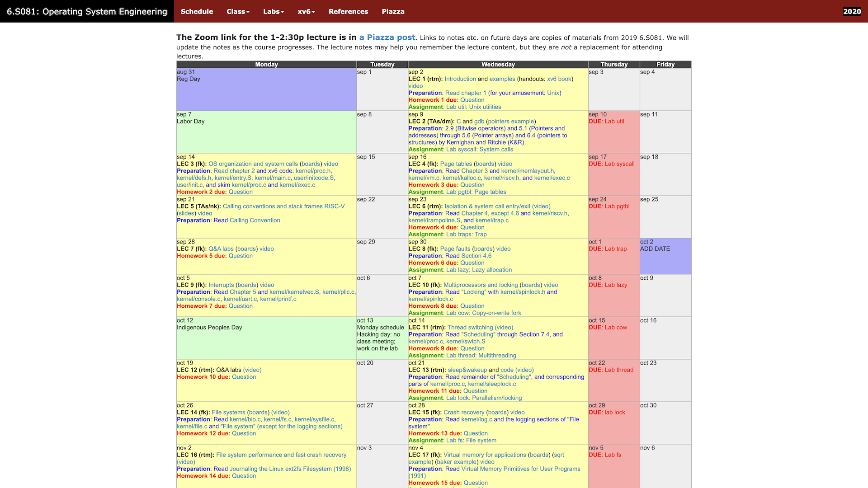
Task: Click the 2020 year label
Action: (852, 11)
